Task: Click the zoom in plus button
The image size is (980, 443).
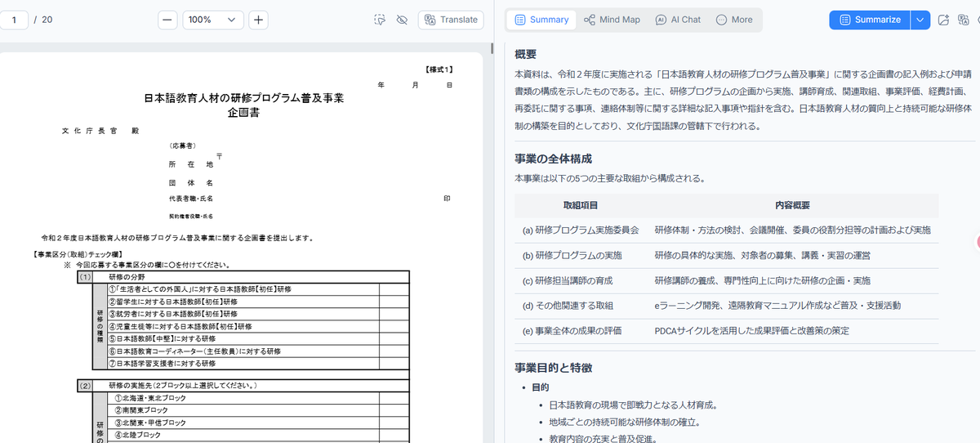Action: coord(258,20)
